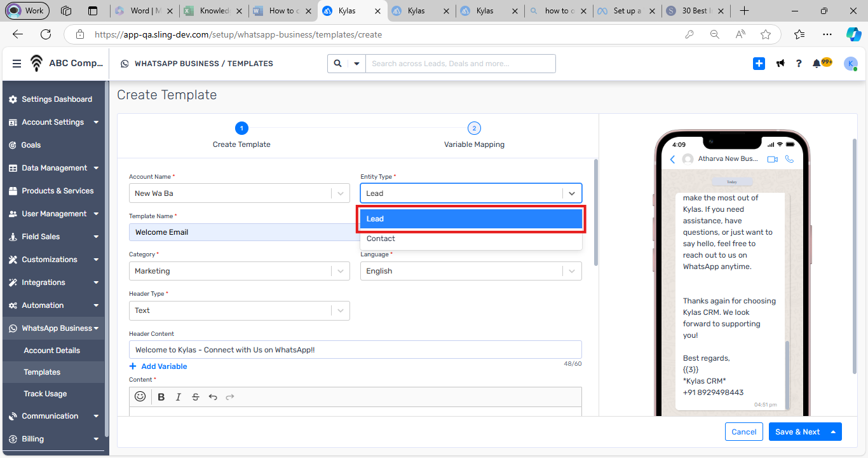This screenshot has width=868, height=458.
Task: Open the Header Type dropdown
Action: pyautogui.click(x=240, y=310)
